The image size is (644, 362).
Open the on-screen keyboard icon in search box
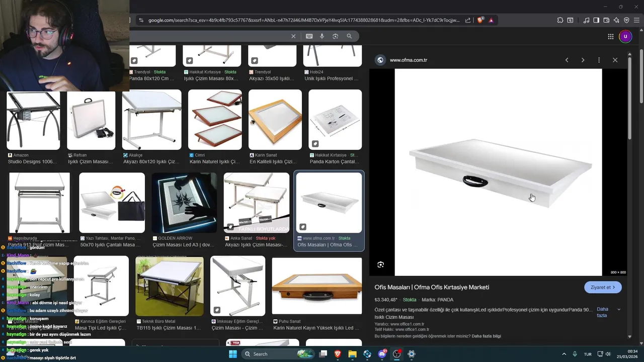click(309, 36)
